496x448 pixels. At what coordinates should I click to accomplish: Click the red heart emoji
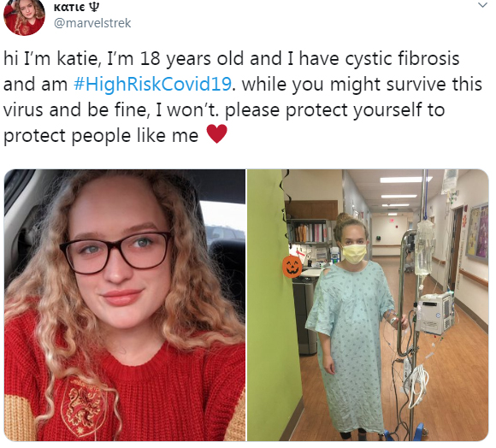tap(216, 133)
